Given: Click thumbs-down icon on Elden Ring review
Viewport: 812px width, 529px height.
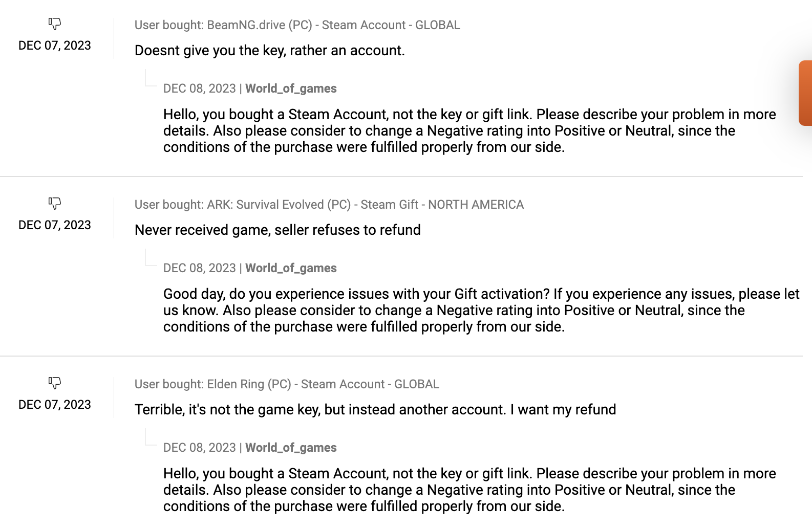Looking at the screenshot, I should coord(55,383).
